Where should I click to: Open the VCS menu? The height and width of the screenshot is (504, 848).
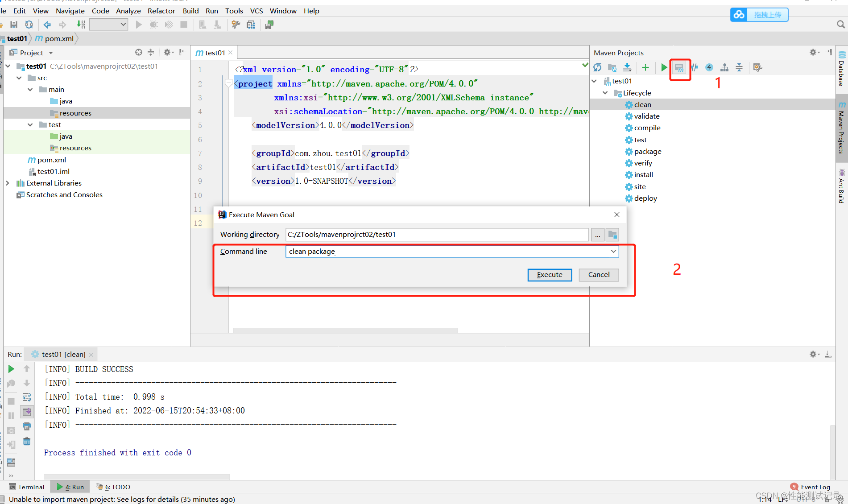(x=256, y=11)
